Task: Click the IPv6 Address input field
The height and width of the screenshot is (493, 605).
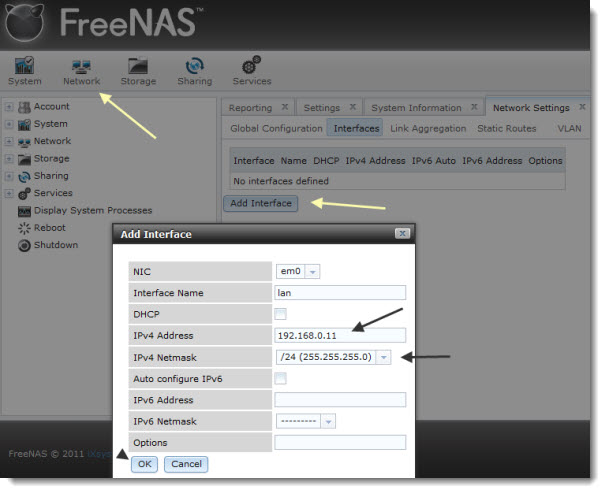Action: pos(340,400)
